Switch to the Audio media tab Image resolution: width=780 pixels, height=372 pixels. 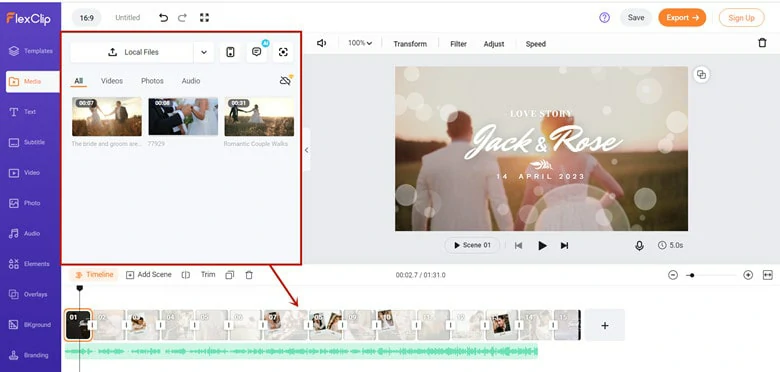click(x=191, y=81)
